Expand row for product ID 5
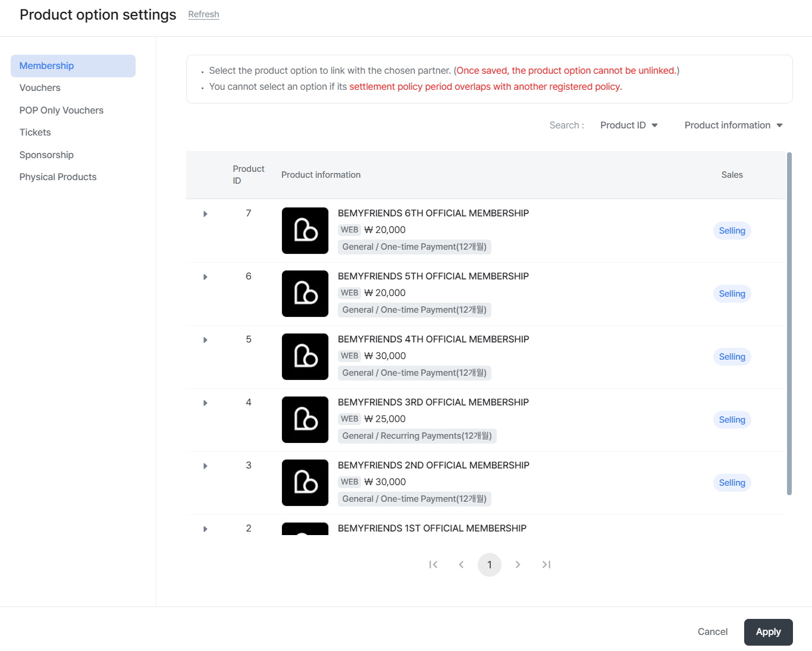812x651 pixels. pos(205,340)
